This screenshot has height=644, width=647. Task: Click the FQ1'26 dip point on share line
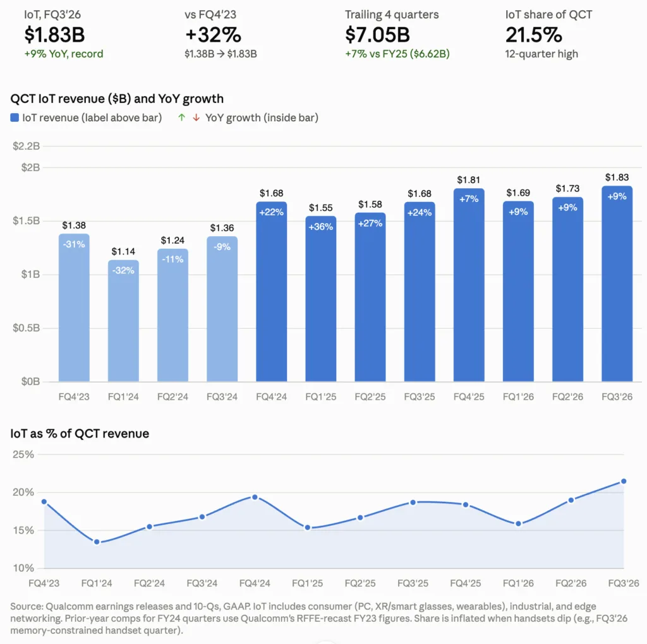tap(518, 523)
